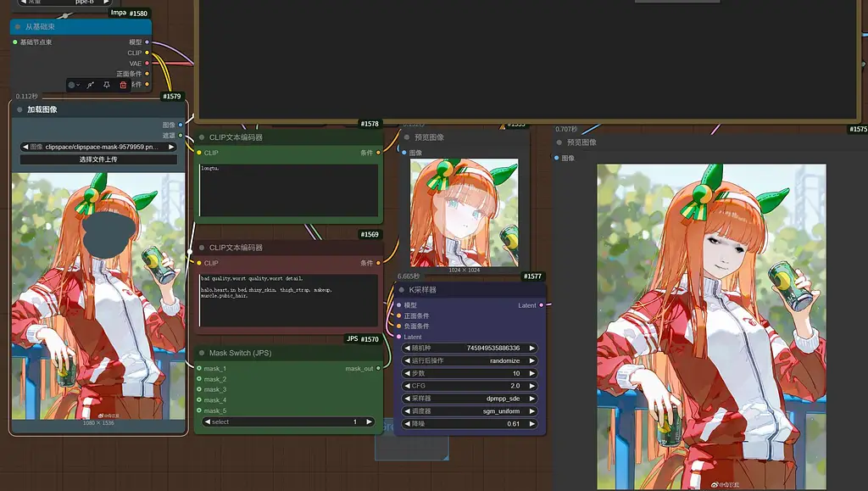Collapse the 加载图像 node via its dot
The image size is (868, 491).
click(19, 109)
